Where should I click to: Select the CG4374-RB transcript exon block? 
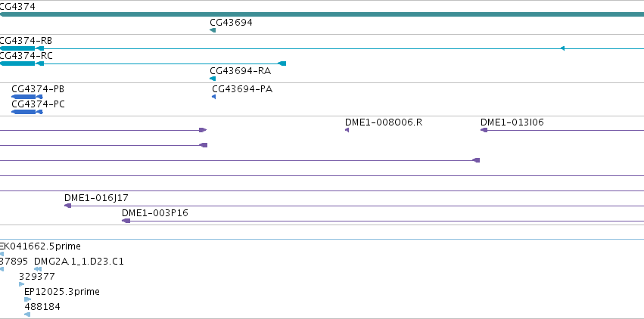[17, 48]
